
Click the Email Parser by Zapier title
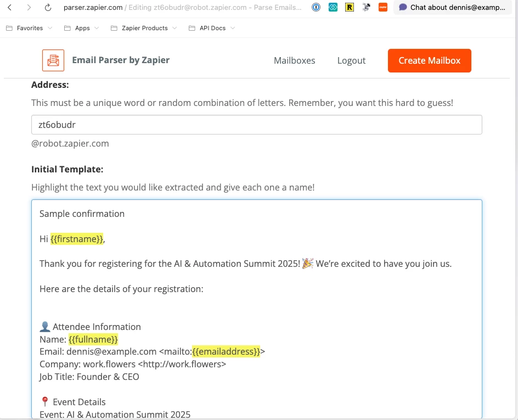121,60
